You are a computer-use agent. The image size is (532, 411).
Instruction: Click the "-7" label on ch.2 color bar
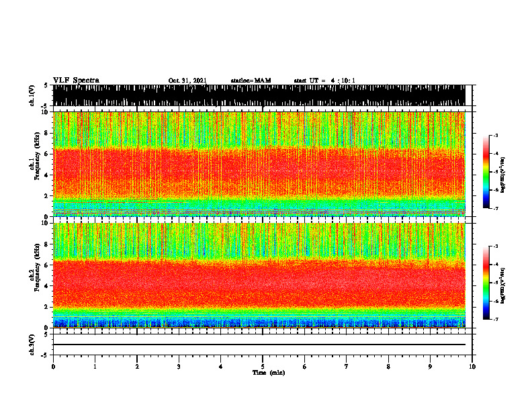(x=496, y=320)
